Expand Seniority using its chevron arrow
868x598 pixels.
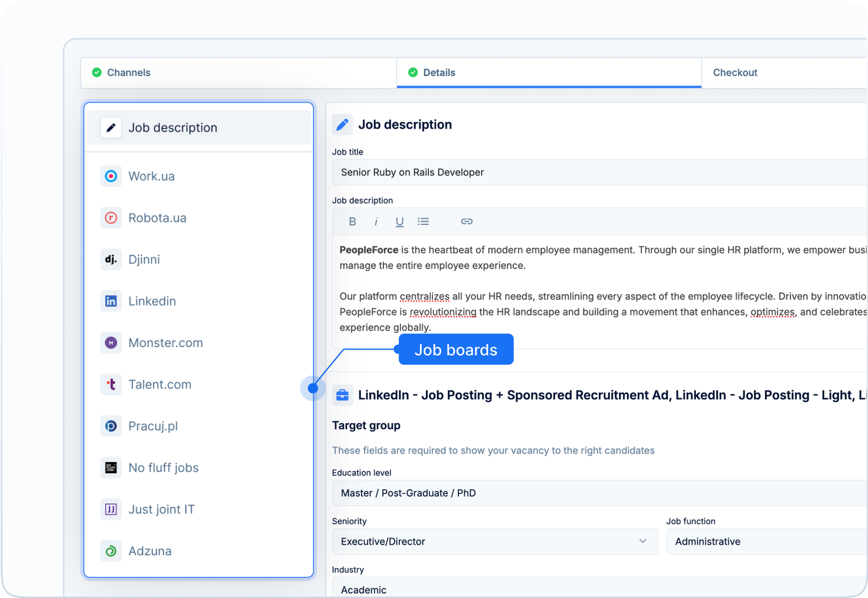click(x=643, y=541)
